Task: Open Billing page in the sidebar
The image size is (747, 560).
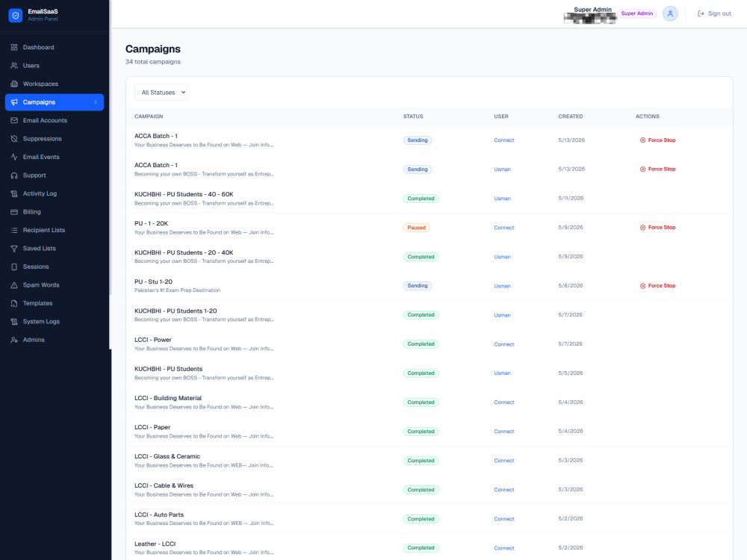Action: [55, 212]
